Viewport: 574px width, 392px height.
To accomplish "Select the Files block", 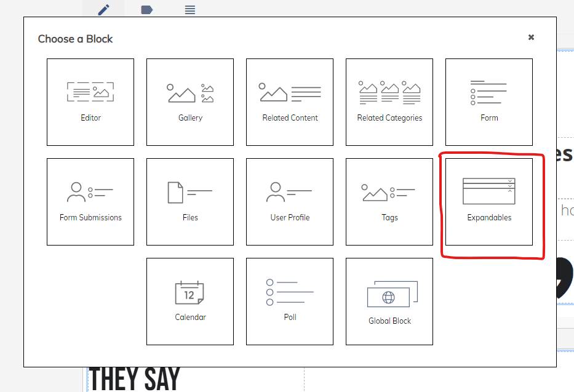I will point(190,202).
